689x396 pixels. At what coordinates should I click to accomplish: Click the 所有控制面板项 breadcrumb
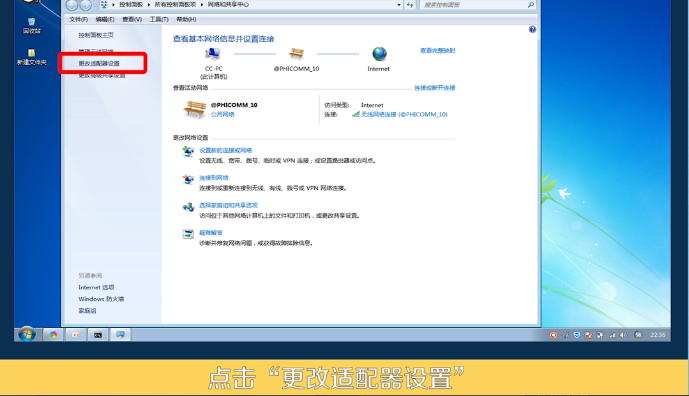pos(175,5)
